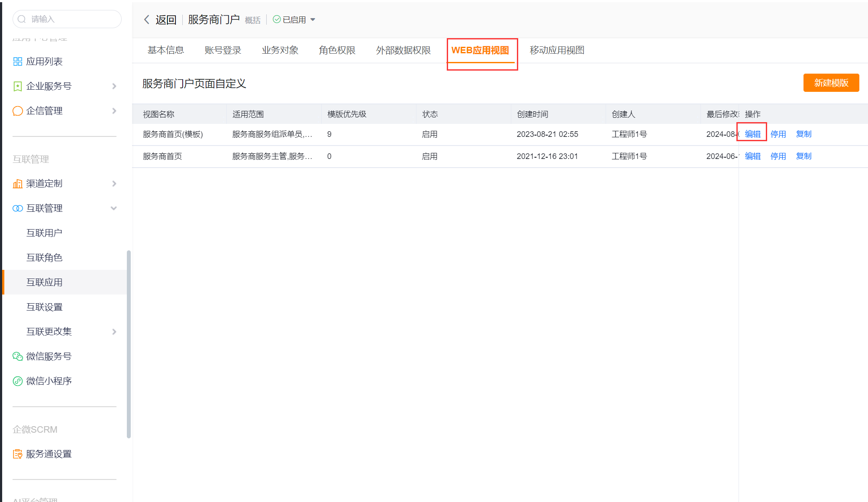Open the 角色权限 tab
Image resolution: width=868 pixels, height=502 pixels.
(x=337, y=50)
